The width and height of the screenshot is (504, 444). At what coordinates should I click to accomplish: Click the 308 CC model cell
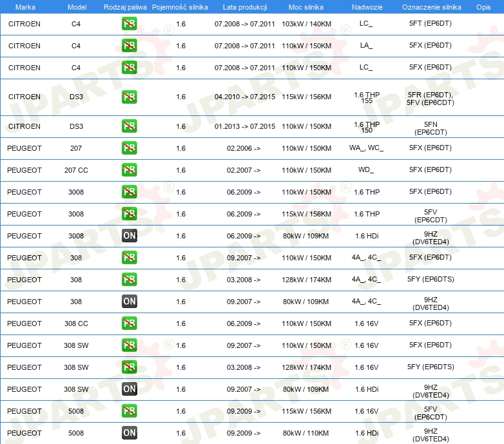coord(76,323)
